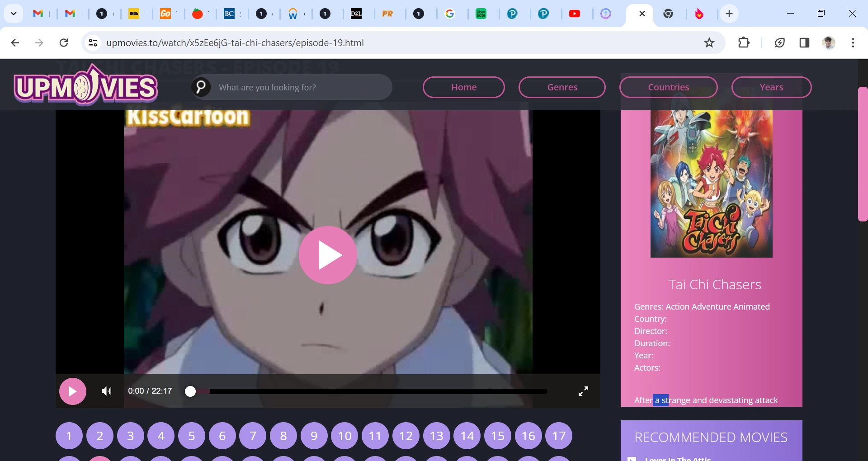Image resolution: width=868 pixels, height=461 pixels.
Task: Open episode 8
Action: pyautogui.click(x=283, y=436)
